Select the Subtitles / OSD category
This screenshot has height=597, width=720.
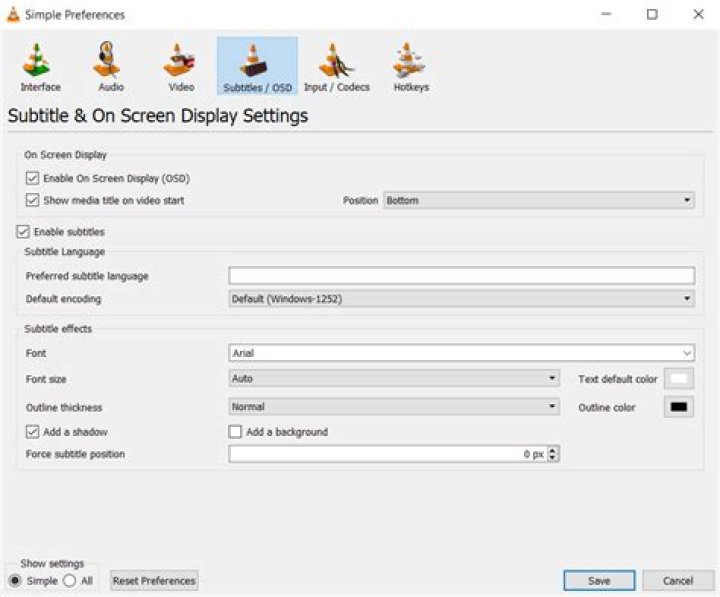tap(257, 66)
